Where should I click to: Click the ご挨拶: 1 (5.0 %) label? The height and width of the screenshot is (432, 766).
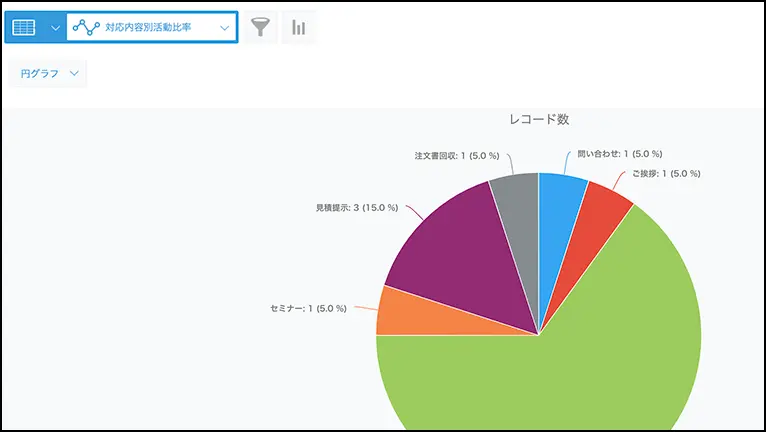pyautogui.click(x=666, y=173)
